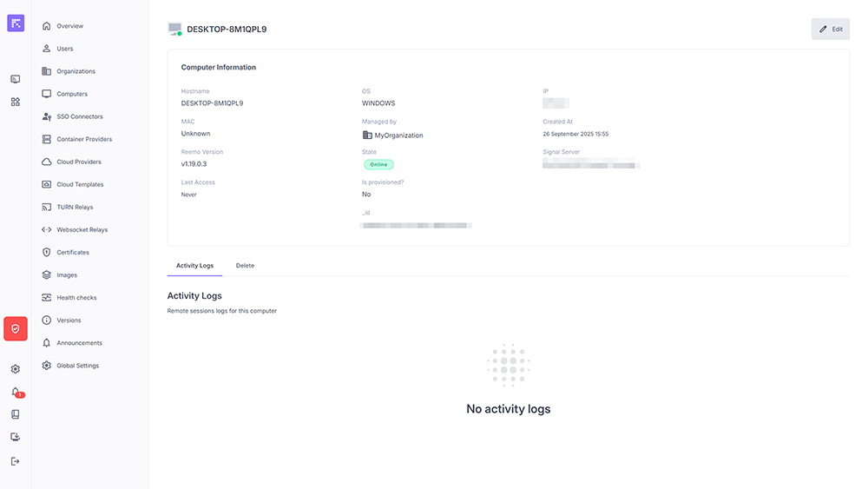This screenshot has width=868, height=489.
Task: Click the Edit button
Action: coord(831,29)
